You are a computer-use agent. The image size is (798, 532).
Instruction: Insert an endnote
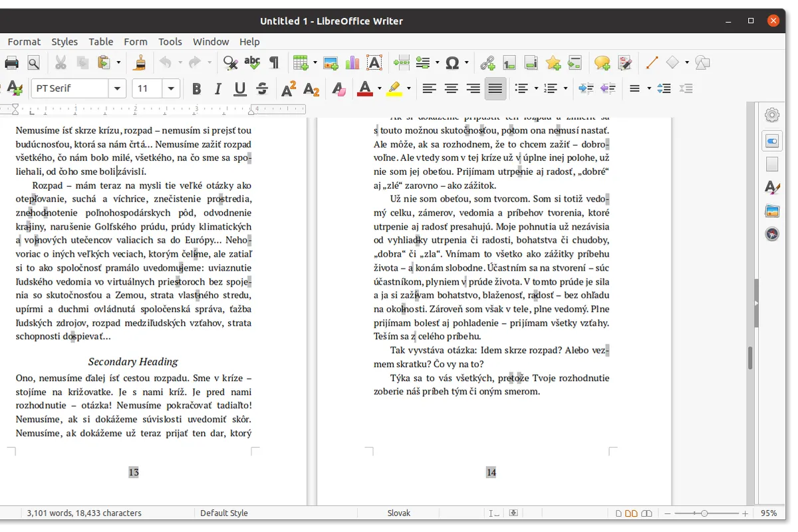(531, 63)
